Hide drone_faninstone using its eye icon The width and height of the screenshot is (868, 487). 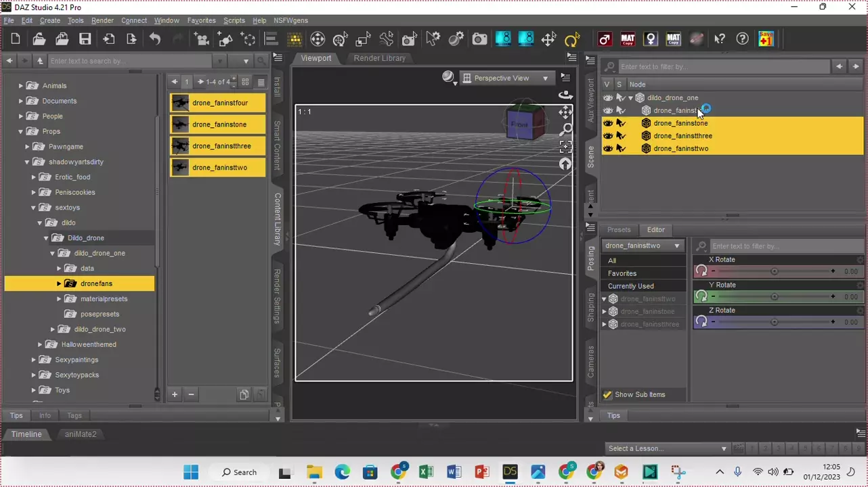point(607,123)
